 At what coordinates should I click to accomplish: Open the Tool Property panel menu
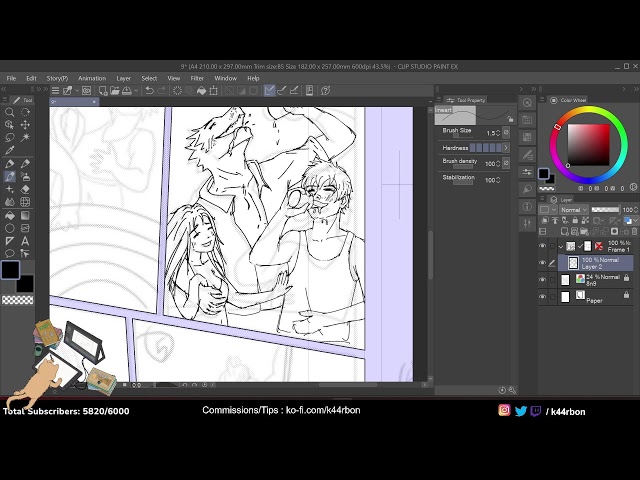(x=439, y=100)
